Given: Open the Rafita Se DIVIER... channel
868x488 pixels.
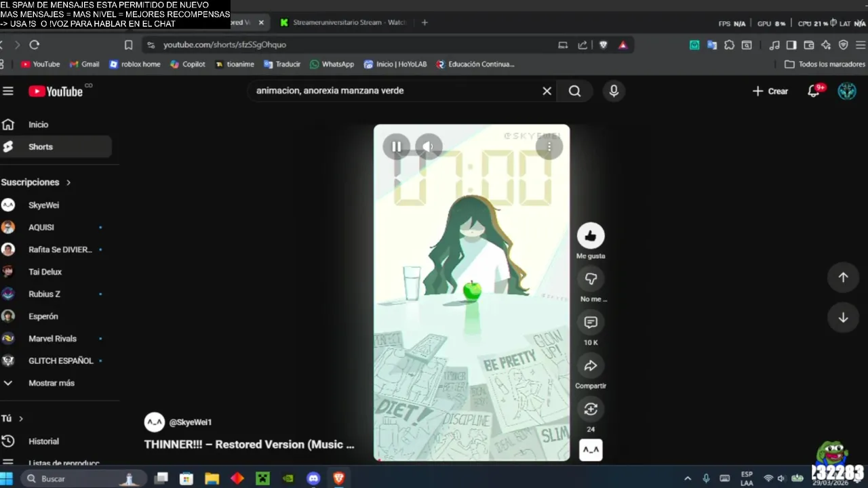Looking at the screenshot, I should tap(56, 249).
